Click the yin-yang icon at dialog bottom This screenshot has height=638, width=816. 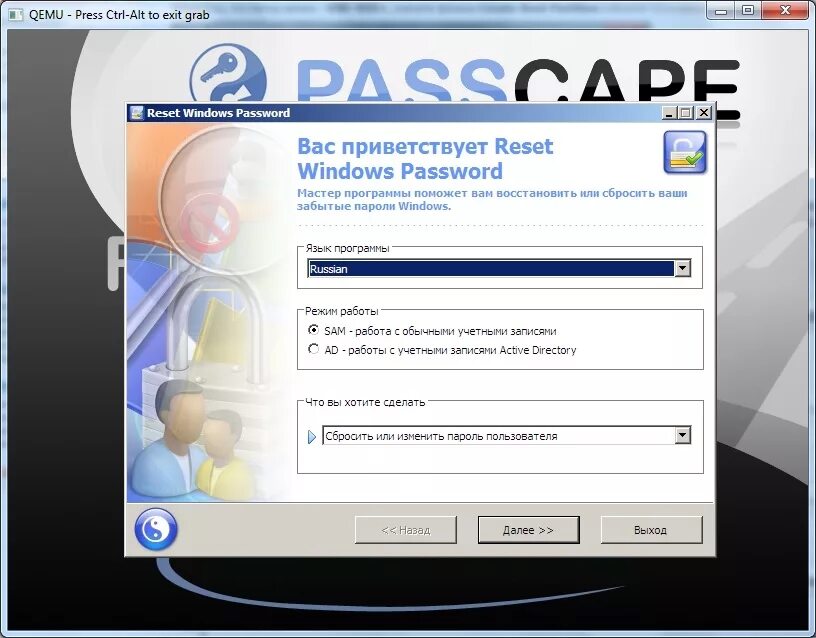coord(156,529)
